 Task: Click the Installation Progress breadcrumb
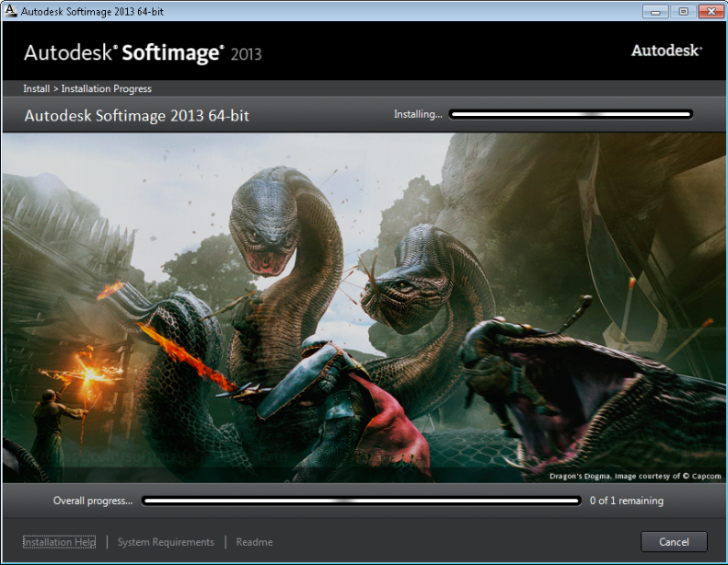106,89
